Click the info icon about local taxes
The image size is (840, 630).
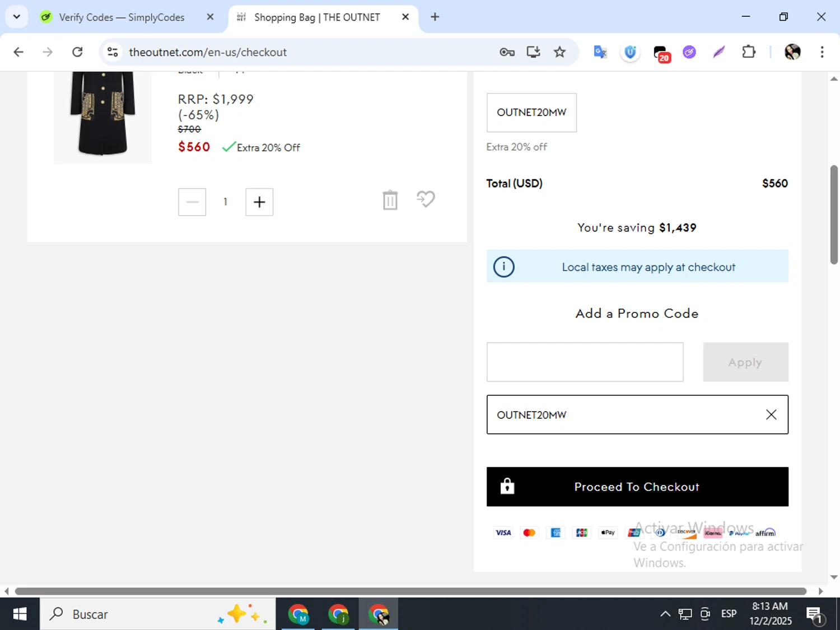tap(503, 267)
